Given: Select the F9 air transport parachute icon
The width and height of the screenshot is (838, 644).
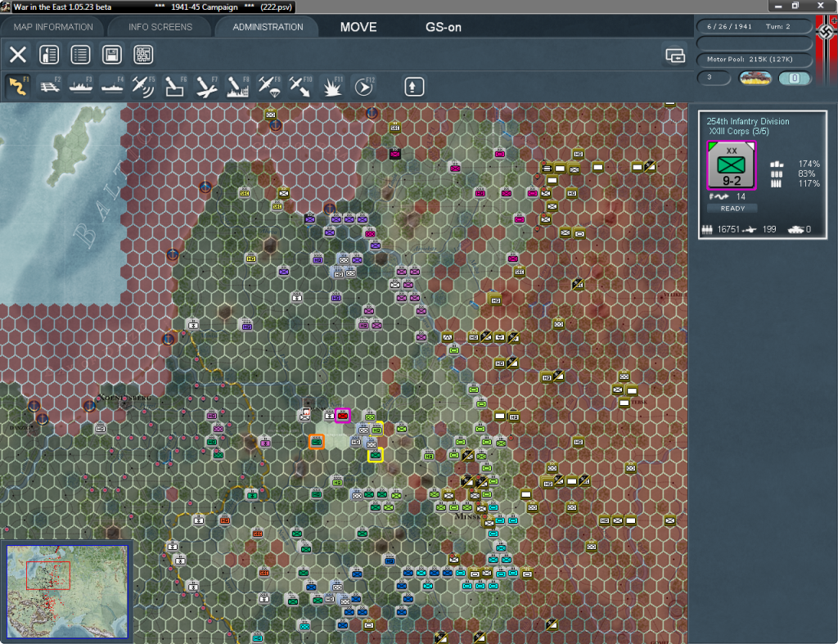Looking at the screenshot, I should [268, 87].
